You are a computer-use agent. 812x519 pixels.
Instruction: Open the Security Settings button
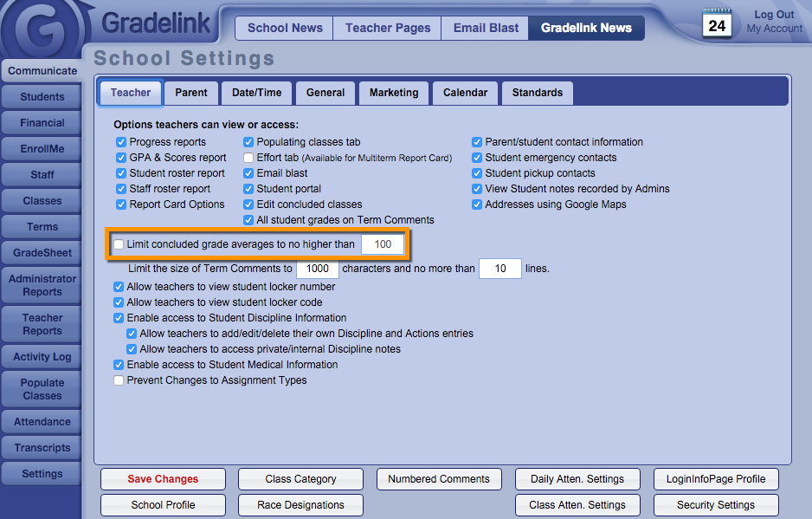tap(715, 505)
